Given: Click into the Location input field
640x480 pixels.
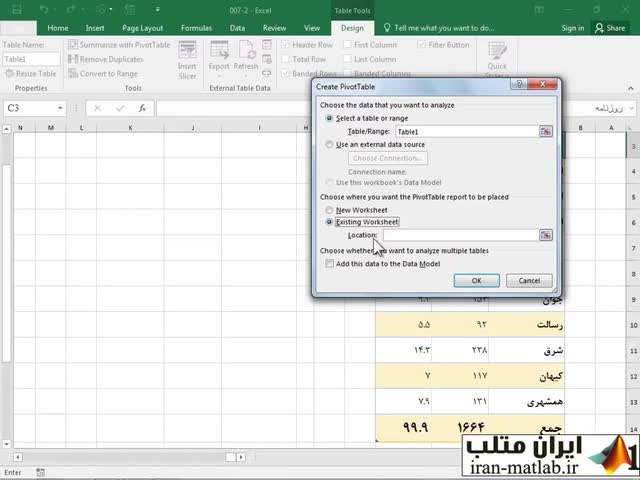Looking at the screenshot, I should click(x=461, y=235).
